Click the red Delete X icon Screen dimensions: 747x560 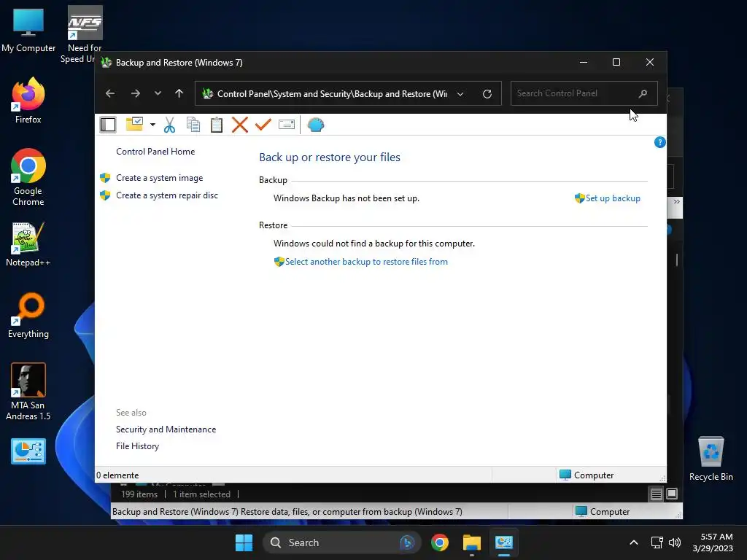pyautogui.click(x=239, y=125)
